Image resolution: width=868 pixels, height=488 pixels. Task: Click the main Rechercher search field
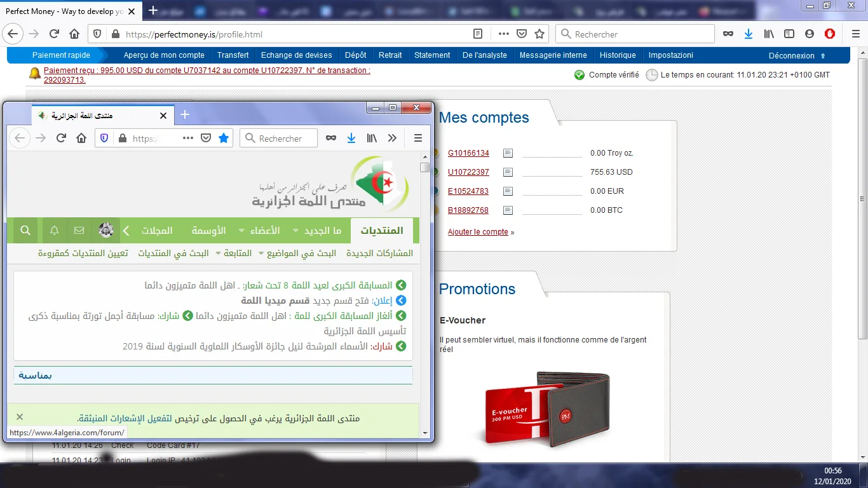(x=642, y=34)
